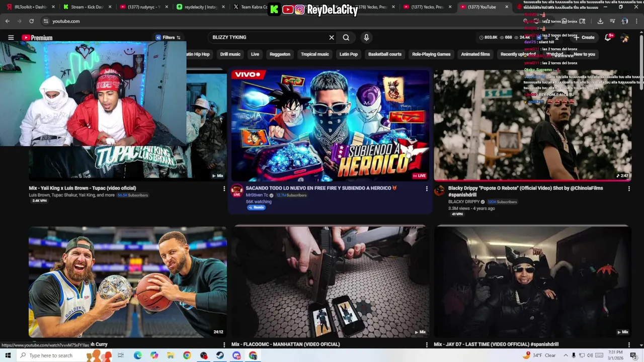Select the Latin Pop chip
The height and width of the screenshot is (362, 644).
pos(349,54)
